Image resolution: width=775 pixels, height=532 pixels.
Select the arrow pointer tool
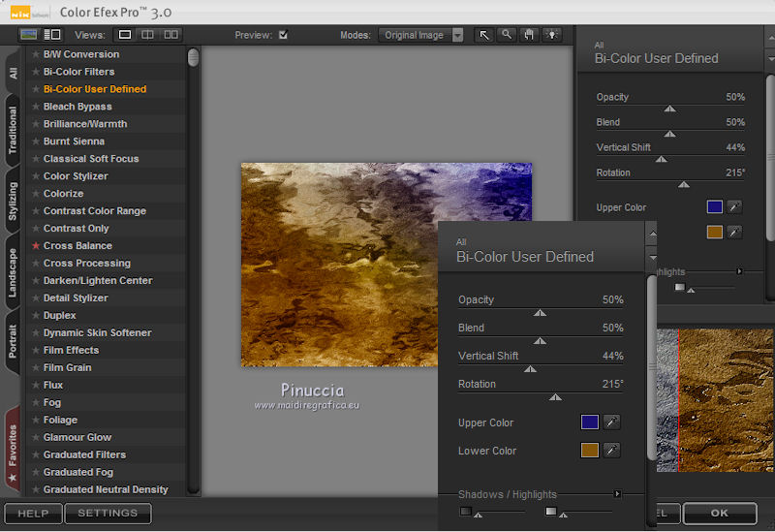click(x=485, y=35)
